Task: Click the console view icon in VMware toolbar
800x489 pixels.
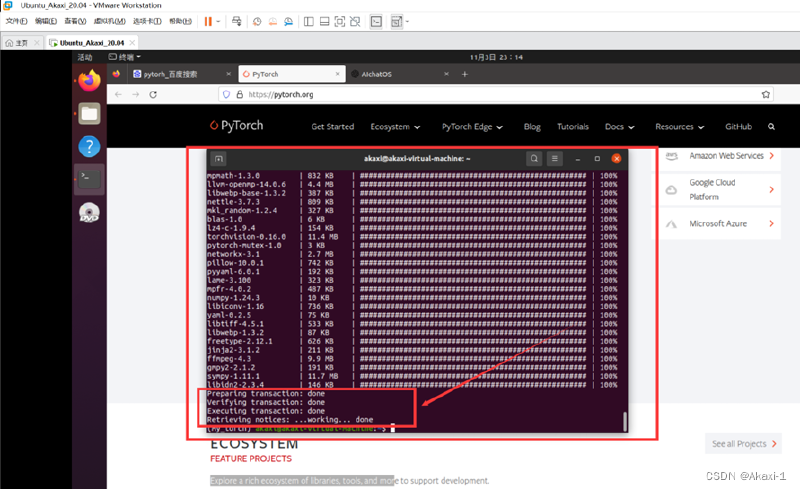Action: pos(376,21)
